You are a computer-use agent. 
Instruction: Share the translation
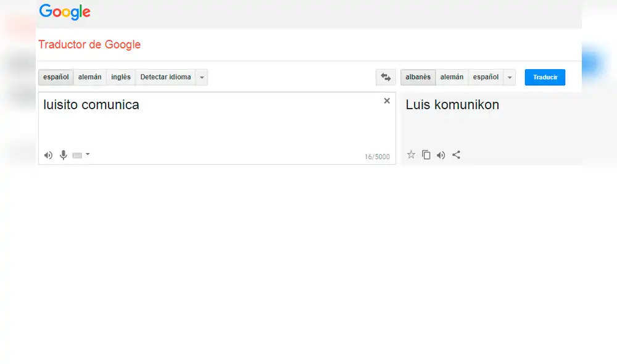click(x=456, y=155)
